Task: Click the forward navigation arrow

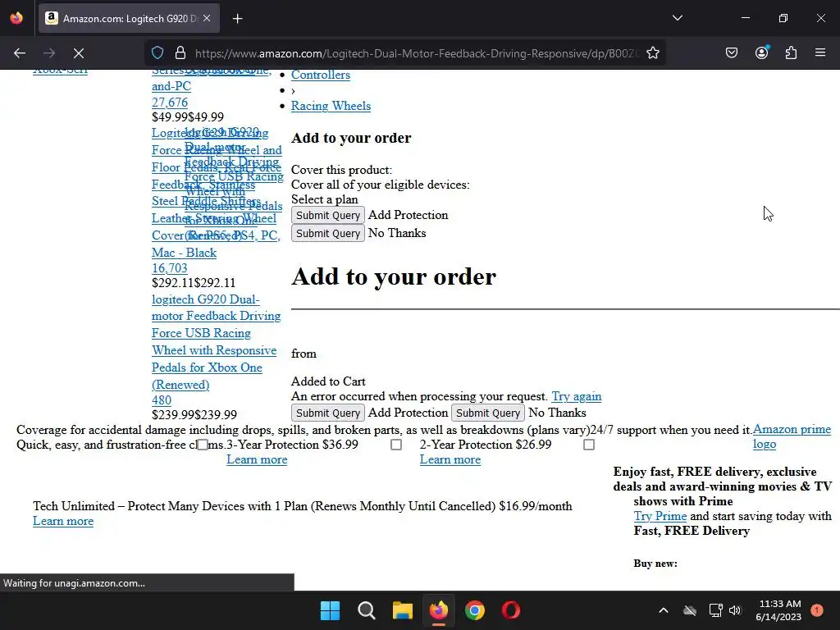Action: 49,53
